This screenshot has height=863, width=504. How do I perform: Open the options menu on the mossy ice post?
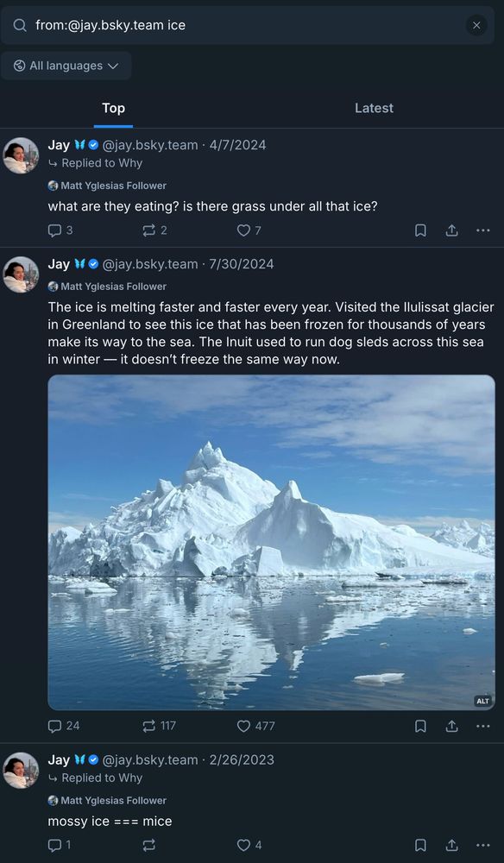click(x=482, y=845)
